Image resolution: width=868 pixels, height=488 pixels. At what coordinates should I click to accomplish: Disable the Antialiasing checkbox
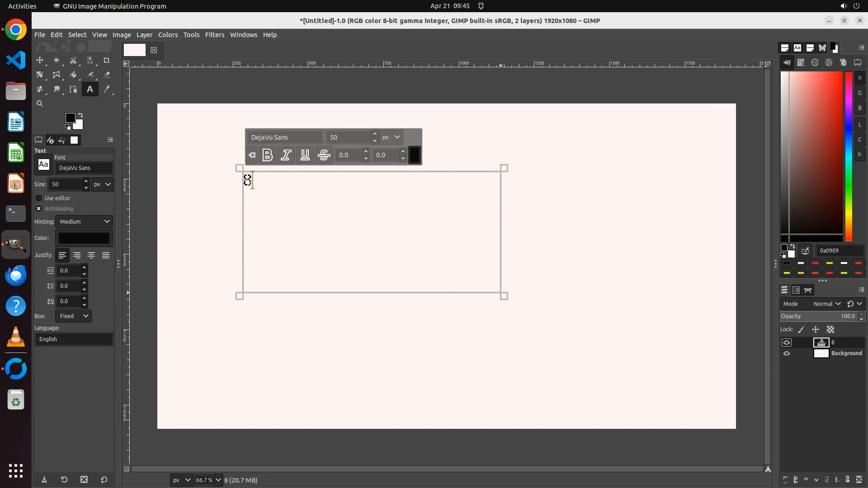(x=39, y=209)
